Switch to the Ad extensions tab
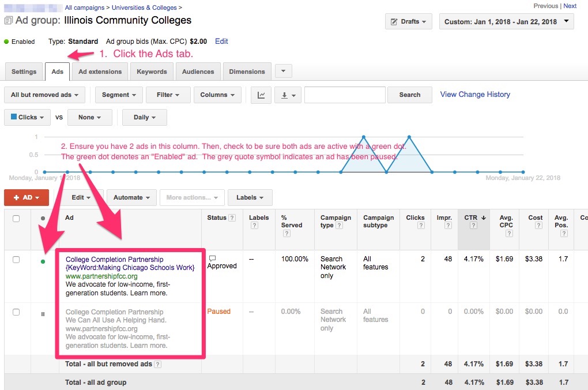 tap(100, 72)
